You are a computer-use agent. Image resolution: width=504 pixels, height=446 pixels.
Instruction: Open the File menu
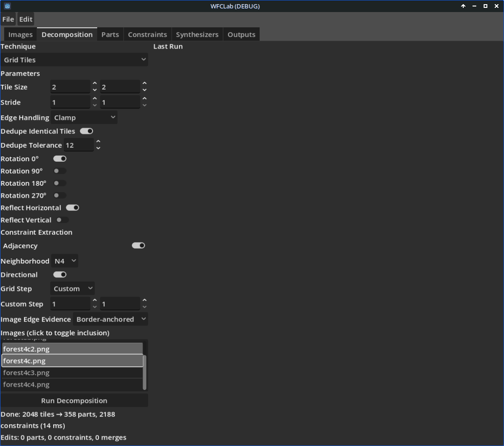[x=8, y=19]
